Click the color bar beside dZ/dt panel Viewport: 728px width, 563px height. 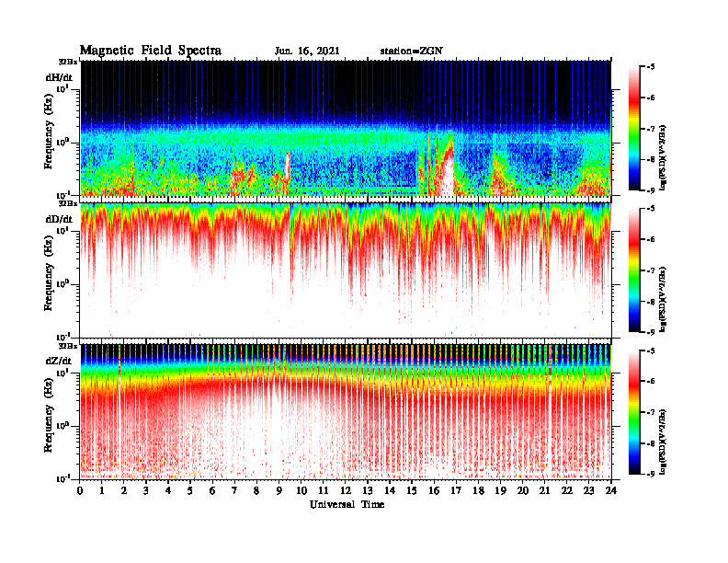(x=634, y=411)
